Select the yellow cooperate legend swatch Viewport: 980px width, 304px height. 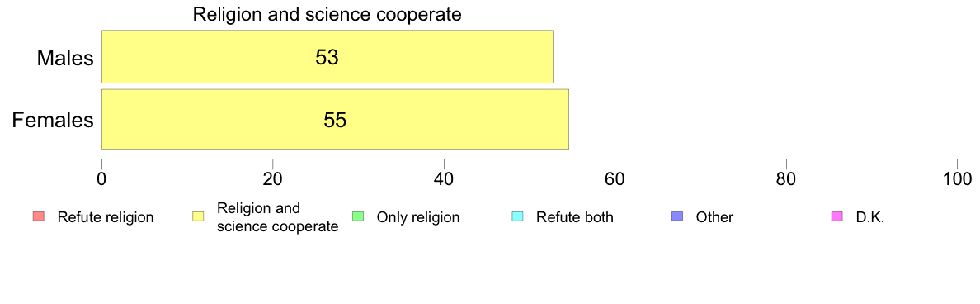point(198,217)
